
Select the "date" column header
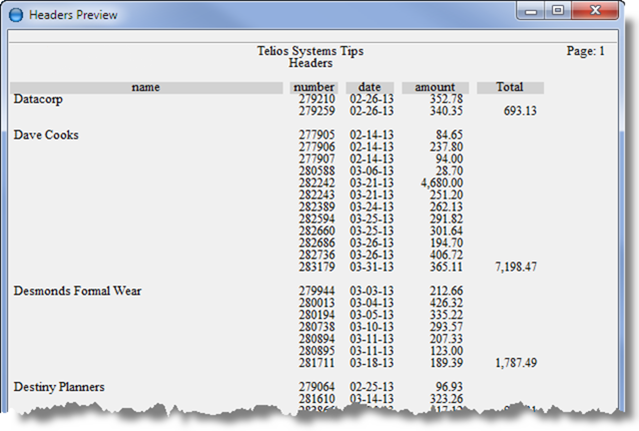coord(370,88)
